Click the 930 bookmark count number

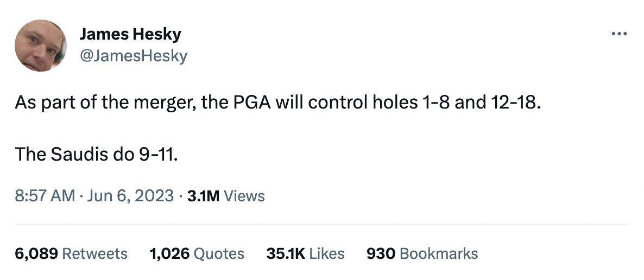pyautogui.click(x=381, y=254)
